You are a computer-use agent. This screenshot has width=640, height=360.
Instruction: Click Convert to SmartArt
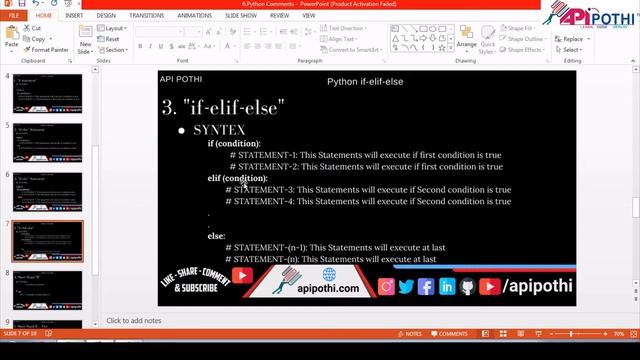[x=351, y=50]
